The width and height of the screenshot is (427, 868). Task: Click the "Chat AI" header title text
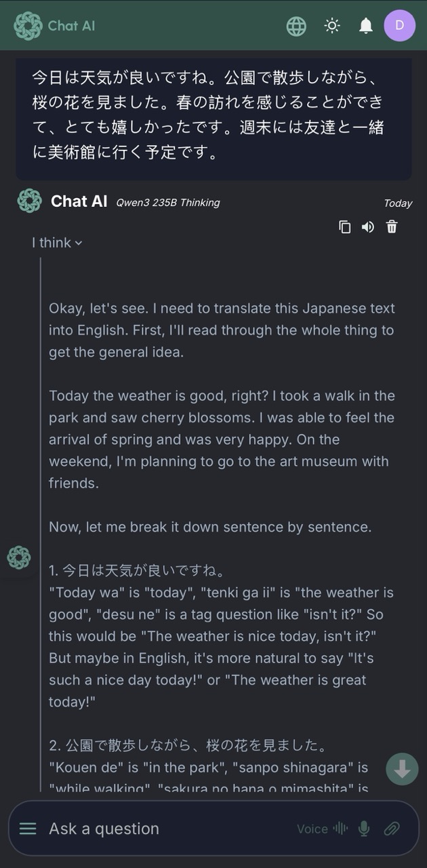click(71, 26)
